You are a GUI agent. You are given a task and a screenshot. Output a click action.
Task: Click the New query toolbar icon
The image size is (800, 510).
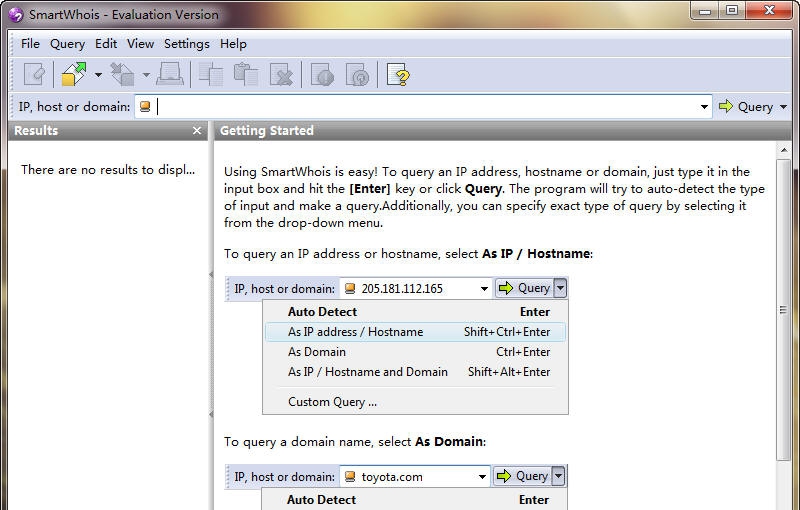[x=34, y=75]
